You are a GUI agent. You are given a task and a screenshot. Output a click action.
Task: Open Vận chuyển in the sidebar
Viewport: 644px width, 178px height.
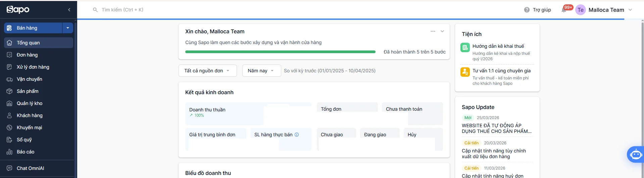[x=39, y=79]
